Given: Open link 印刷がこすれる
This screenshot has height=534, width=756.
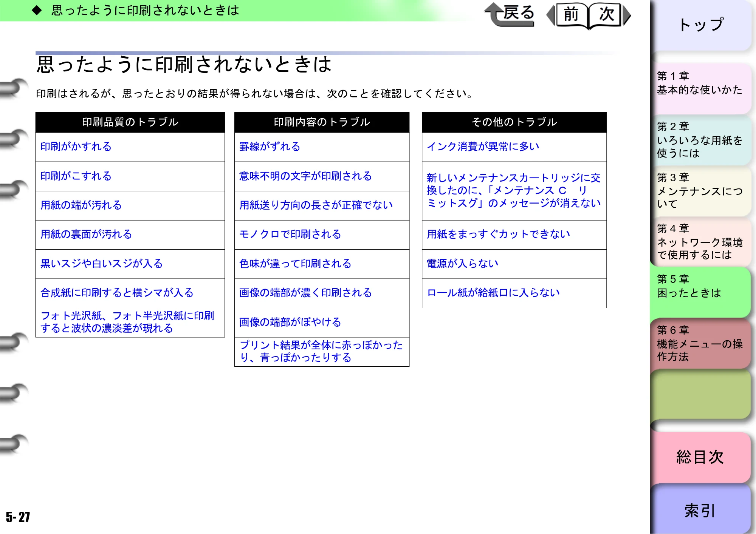Looking at the screenshot, I should tap(76, 176).
